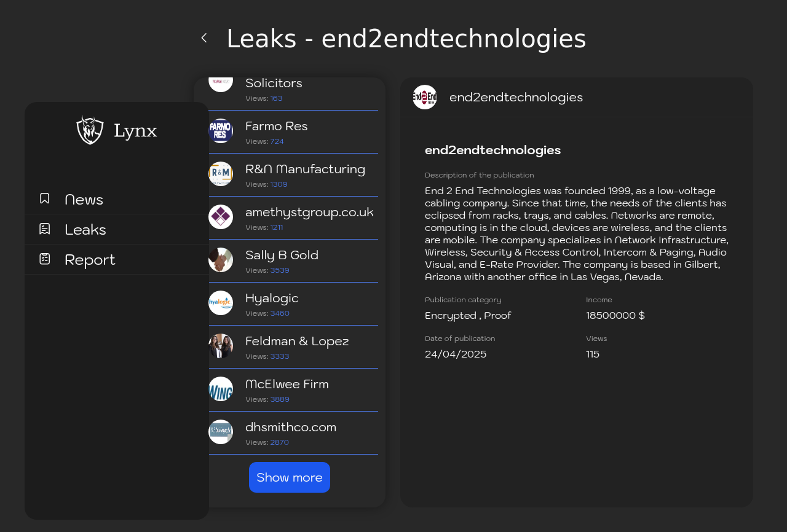Open the News menu item

click(x=117, y=199)
